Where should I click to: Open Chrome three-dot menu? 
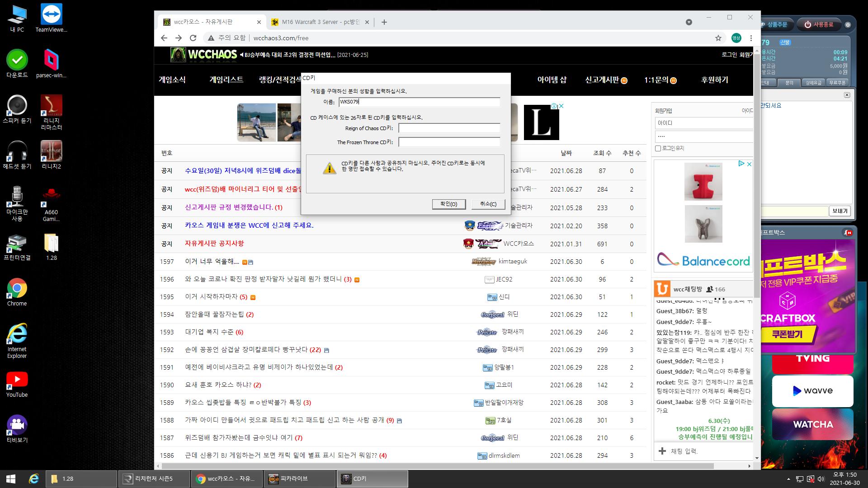751,38
